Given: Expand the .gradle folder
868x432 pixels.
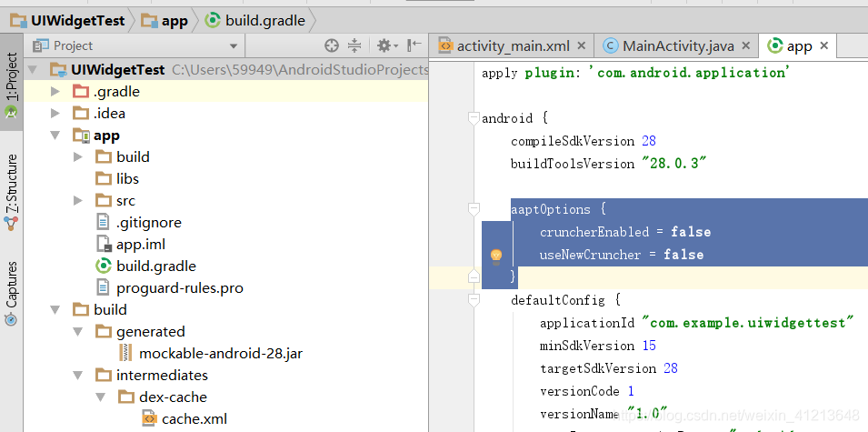Looking at the screenshot, I should [55, 91].
